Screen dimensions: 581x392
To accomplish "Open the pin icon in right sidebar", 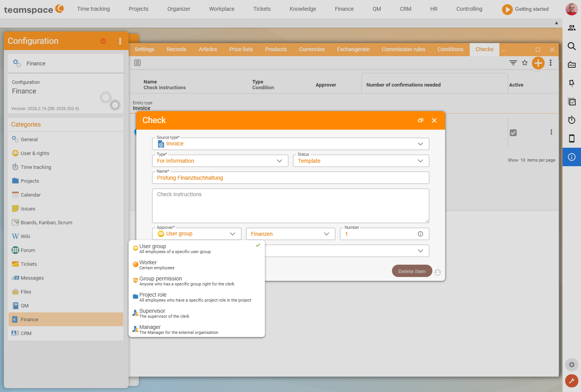I will point(572,83).
